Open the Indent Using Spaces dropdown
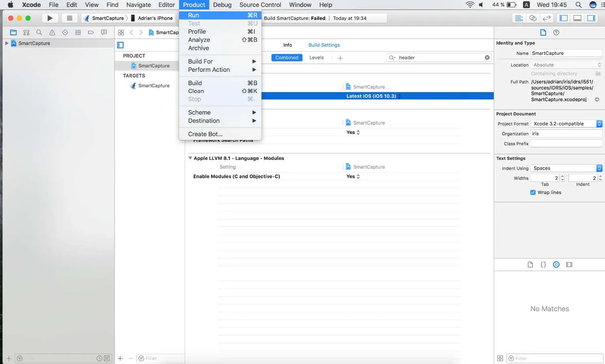 [567, 168]
